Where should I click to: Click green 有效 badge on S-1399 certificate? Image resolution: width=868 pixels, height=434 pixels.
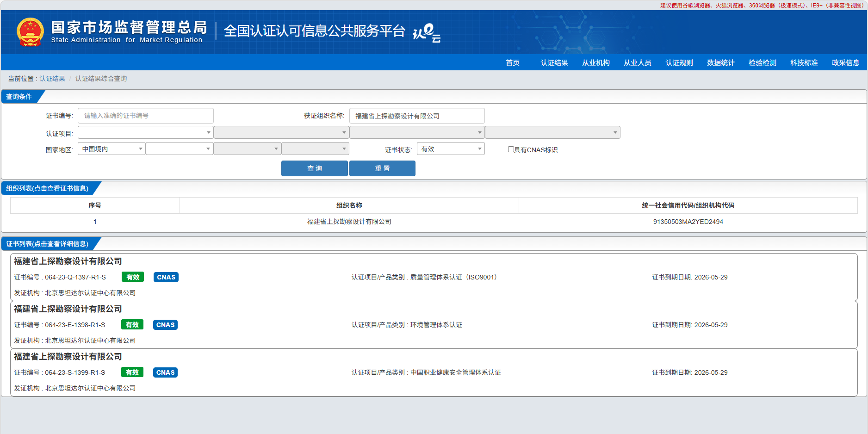click(x=132, y=372)
